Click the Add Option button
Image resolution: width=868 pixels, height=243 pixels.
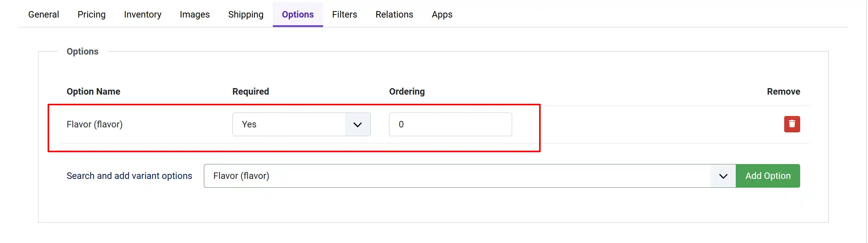(x=768, y=176)
